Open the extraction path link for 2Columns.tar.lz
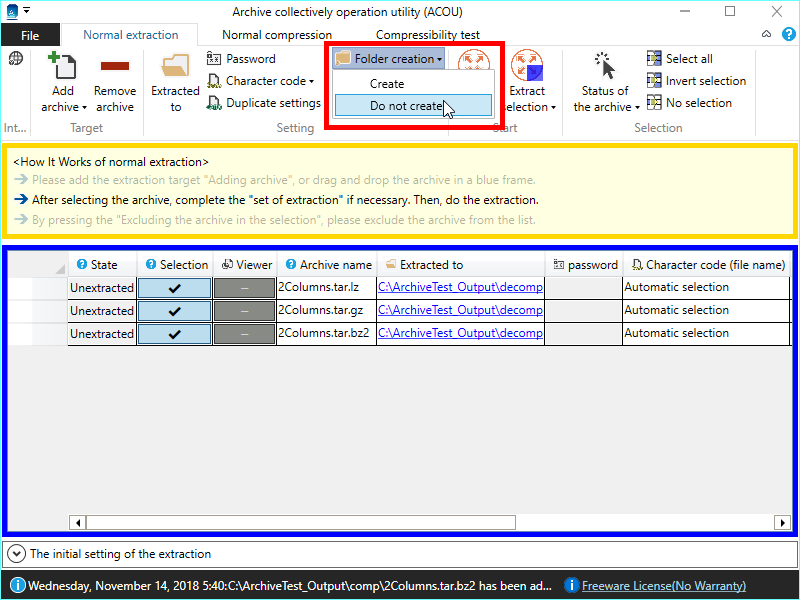 (x=460, y=288)
